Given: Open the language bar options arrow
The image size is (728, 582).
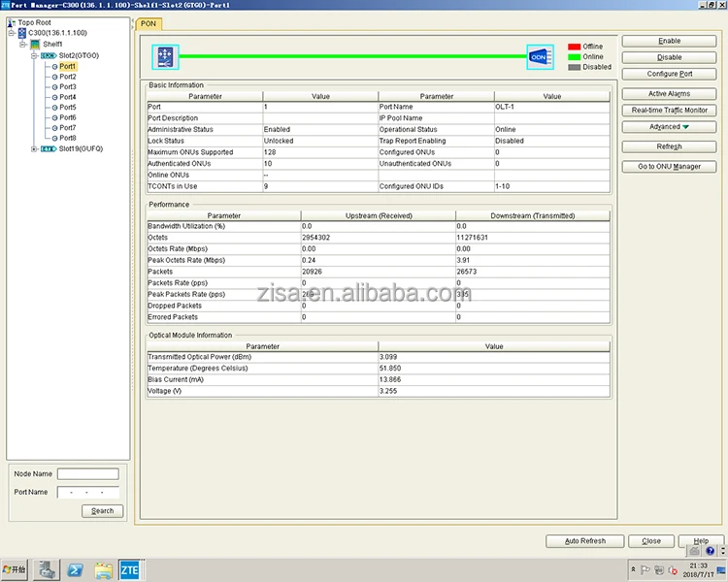Looking at the screenshot, I should (723, 551).
